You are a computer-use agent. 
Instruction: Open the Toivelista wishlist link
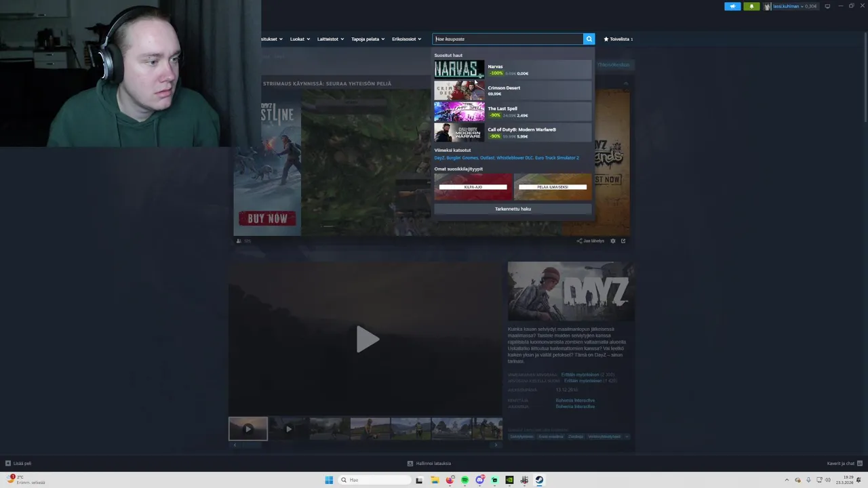pyautogui.click(x=618, y=39)
